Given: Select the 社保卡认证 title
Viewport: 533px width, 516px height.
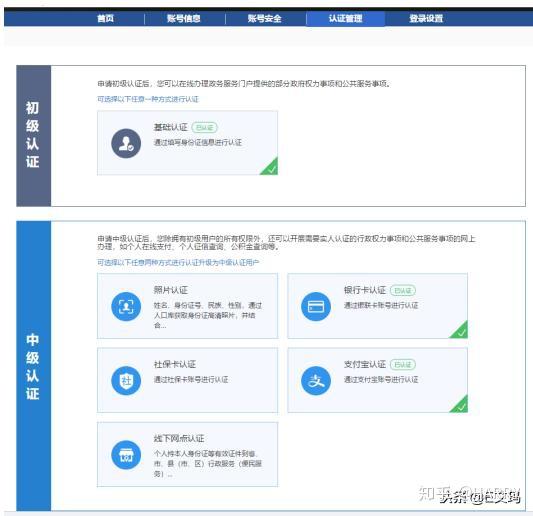Looking at the screenshot, I should click(175, 364).
